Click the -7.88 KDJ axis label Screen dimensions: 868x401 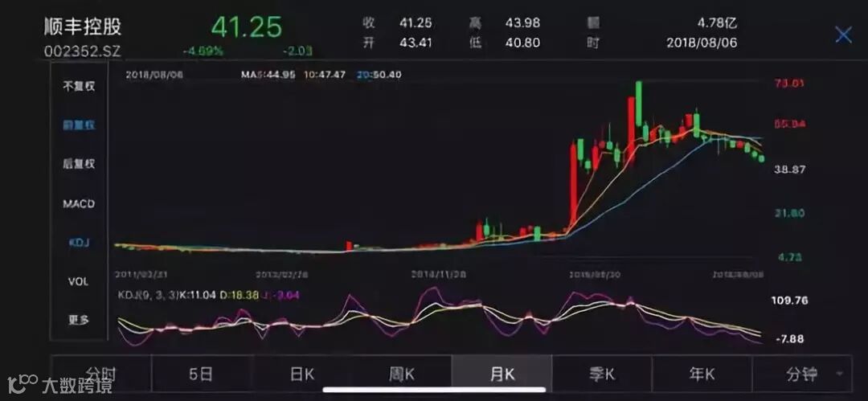tap(789, 338)
